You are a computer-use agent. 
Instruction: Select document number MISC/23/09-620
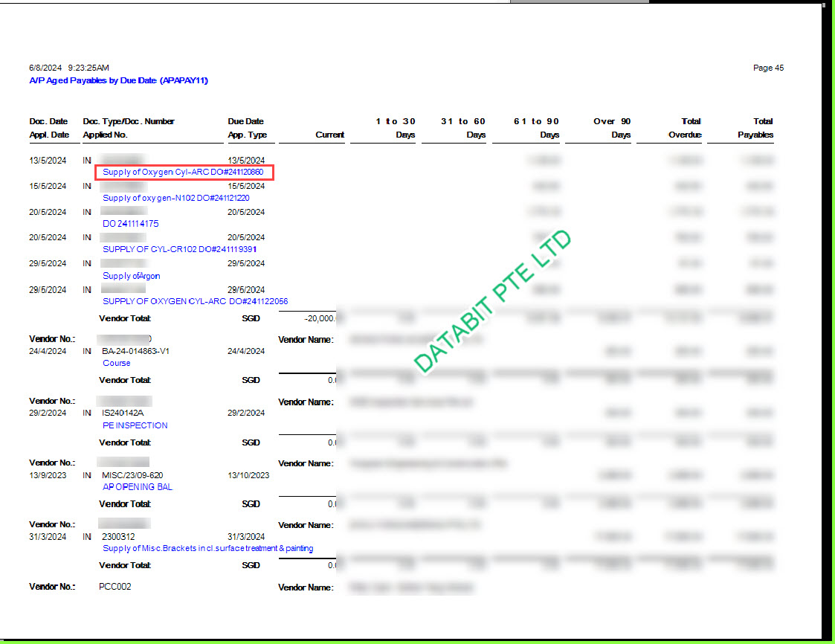point(132,475)
